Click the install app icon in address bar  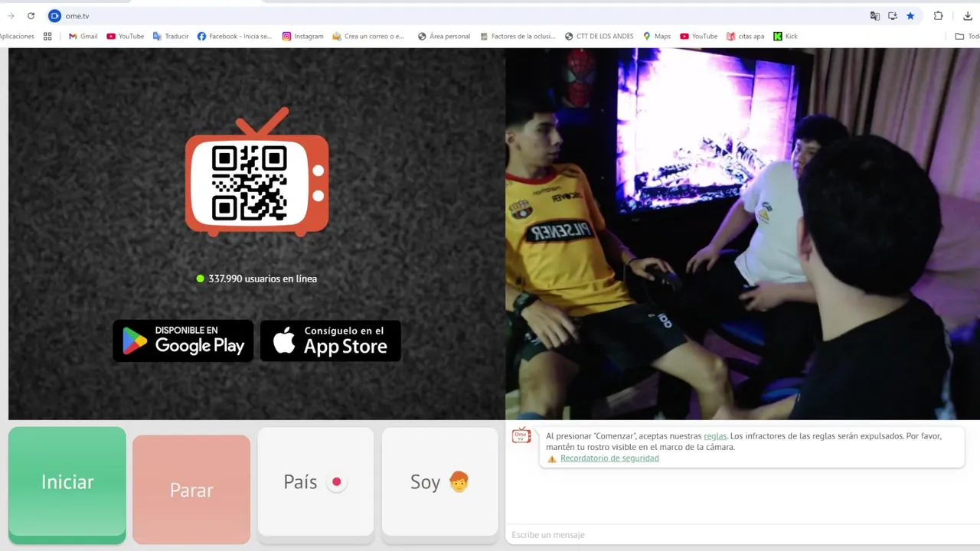coord(893,15)
